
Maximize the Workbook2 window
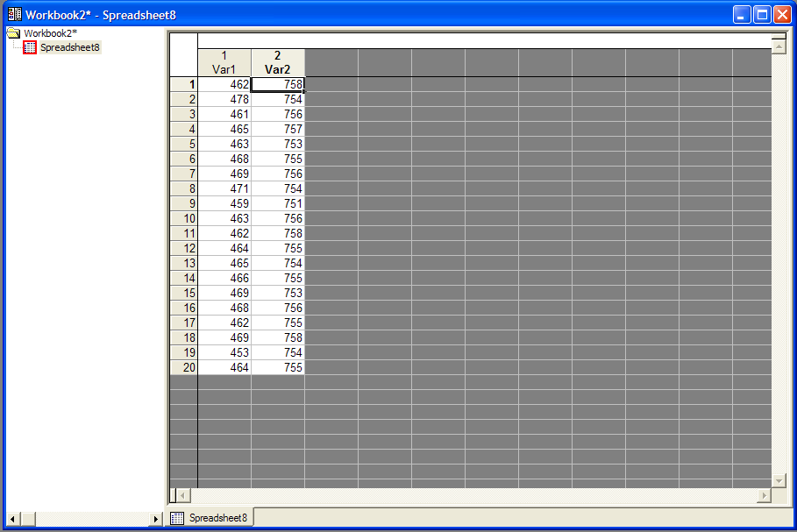[x=762, y=15]
